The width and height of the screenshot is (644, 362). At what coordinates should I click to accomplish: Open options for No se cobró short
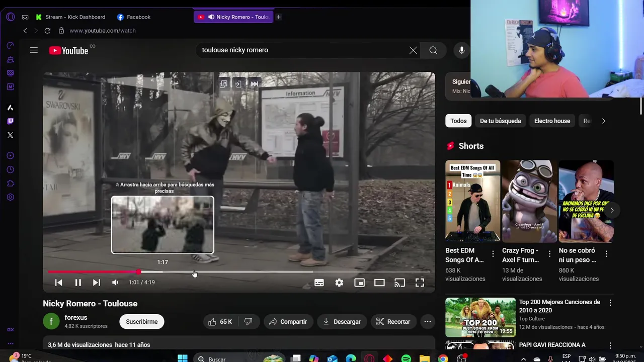coord(606,254)
